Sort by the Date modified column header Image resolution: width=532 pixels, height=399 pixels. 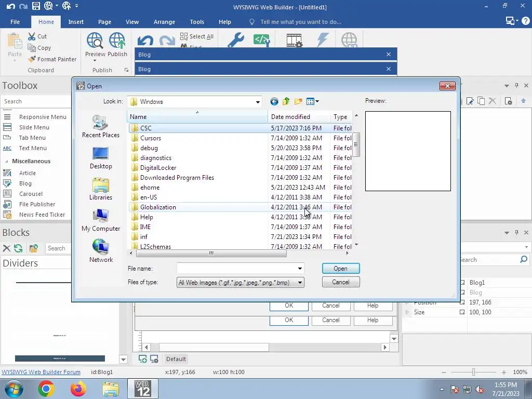[x=299, y=117]
